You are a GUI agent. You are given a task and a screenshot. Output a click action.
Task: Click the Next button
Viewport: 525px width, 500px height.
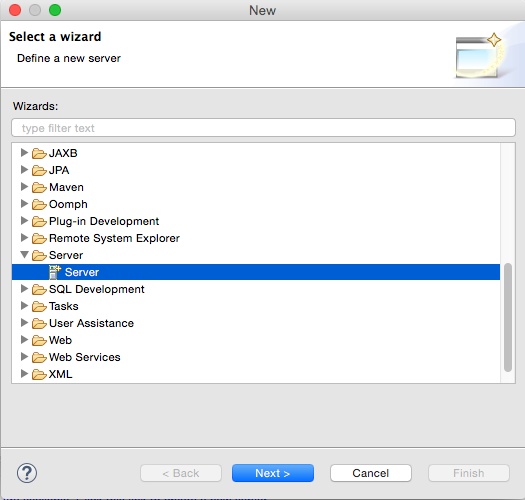(x=273, y=473)
